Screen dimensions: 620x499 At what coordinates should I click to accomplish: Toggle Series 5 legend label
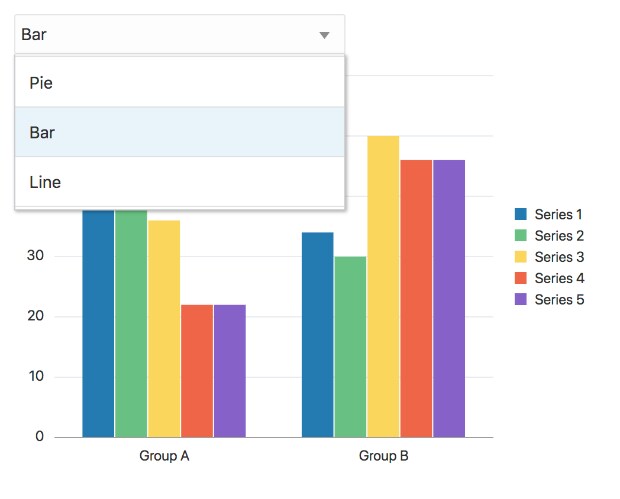[558, 299]
